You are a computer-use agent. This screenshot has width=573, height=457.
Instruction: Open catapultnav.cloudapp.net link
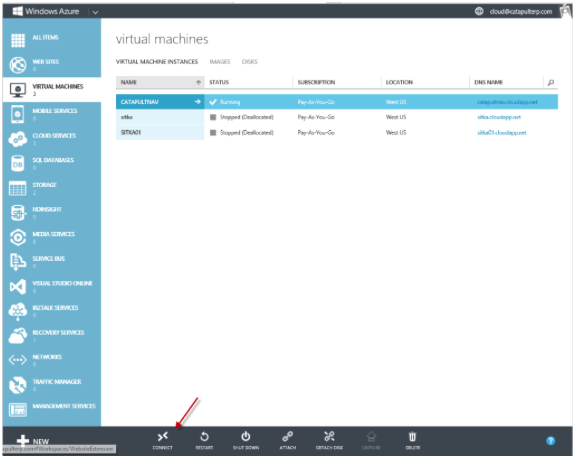click(x=507, y=102)
